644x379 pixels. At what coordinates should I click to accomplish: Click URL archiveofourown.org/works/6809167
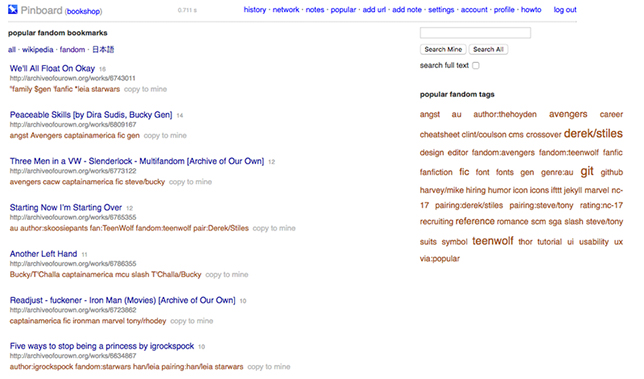73,124
